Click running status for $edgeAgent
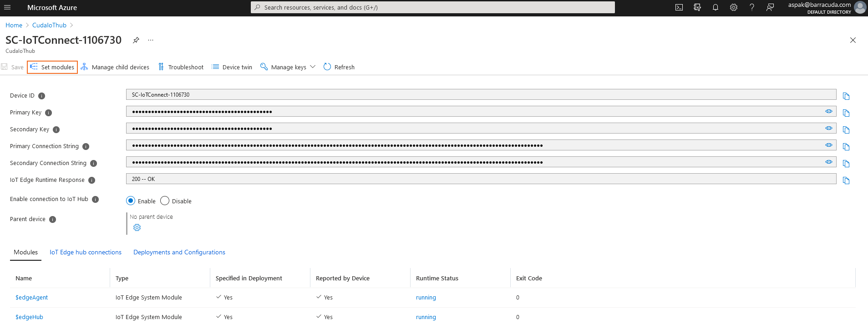868x325 pixels. 426,297
